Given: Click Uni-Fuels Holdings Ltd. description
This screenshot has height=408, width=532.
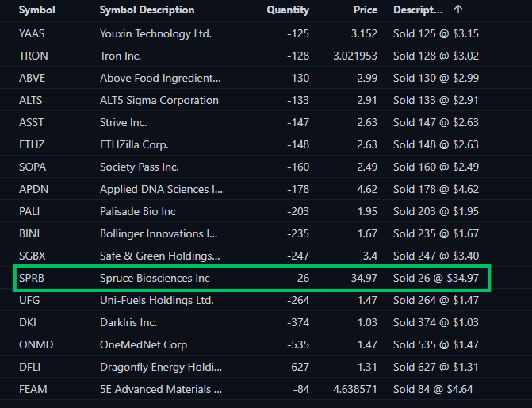Looking at the screenshot, I should point(157,300).
